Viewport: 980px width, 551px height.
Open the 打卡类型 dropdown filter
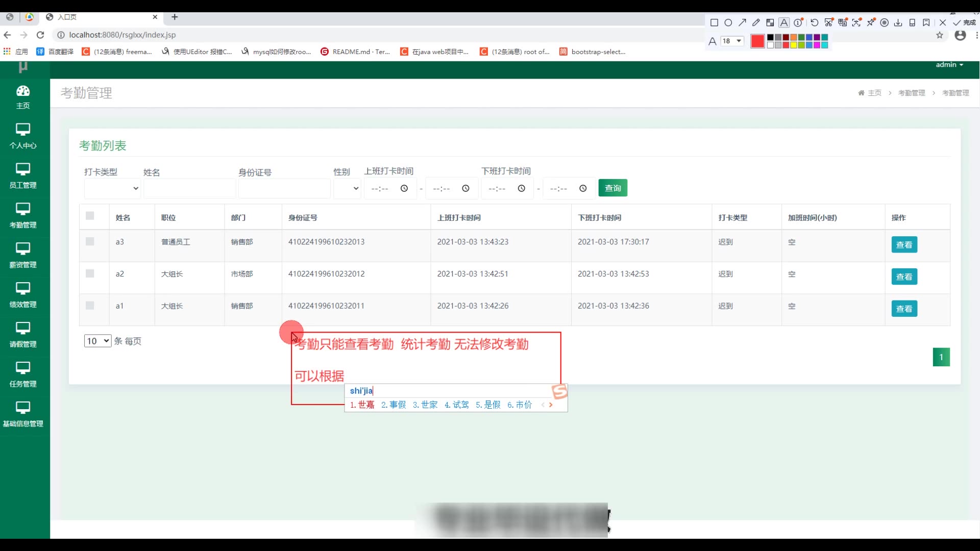click(x=112, y=188)
